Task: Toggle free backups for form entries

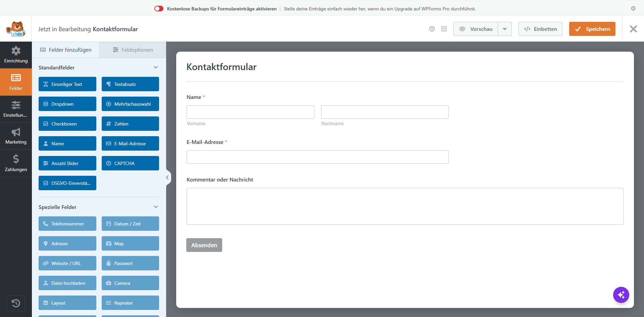Action: [x=159, y=9]
